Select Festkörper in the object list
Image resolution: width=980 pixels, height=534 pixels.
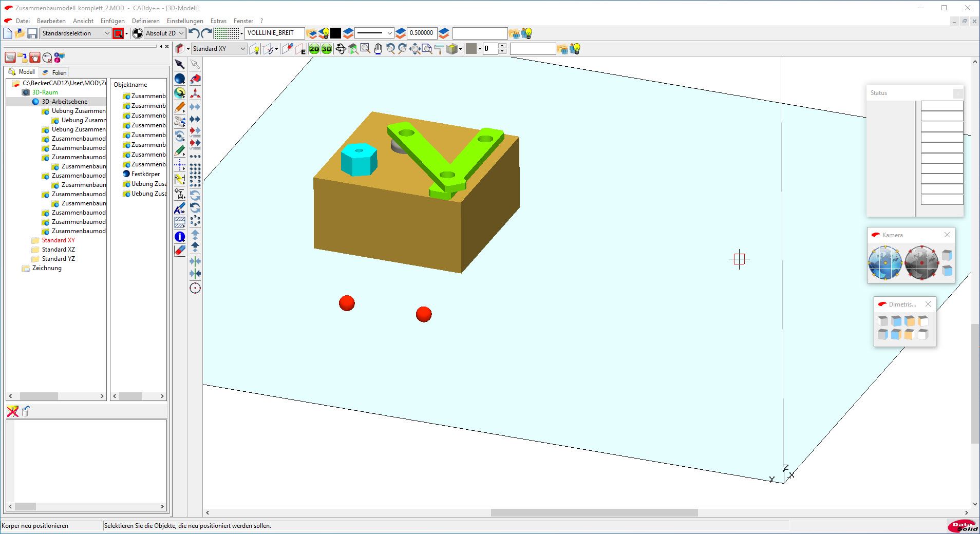pos(145,174)
